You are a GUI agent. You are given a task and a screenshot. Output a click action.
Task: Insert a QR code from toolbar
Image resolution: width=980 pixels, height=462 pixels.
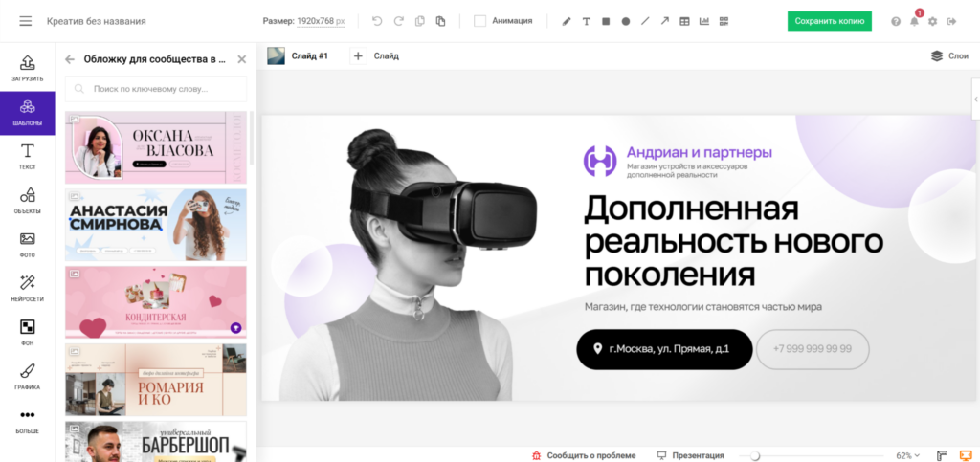(724, 21)
